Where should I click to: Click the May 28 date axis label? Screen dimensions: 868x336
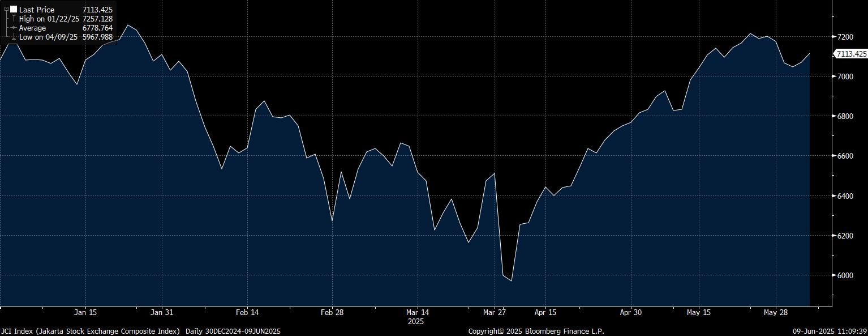pyautogui.click(x=775, y=312)
